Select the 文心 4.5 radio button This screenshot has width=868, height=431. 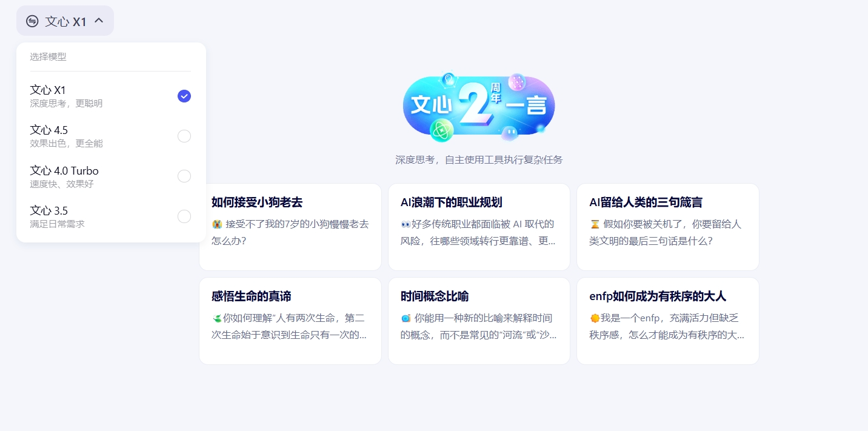tap(184, 136)
